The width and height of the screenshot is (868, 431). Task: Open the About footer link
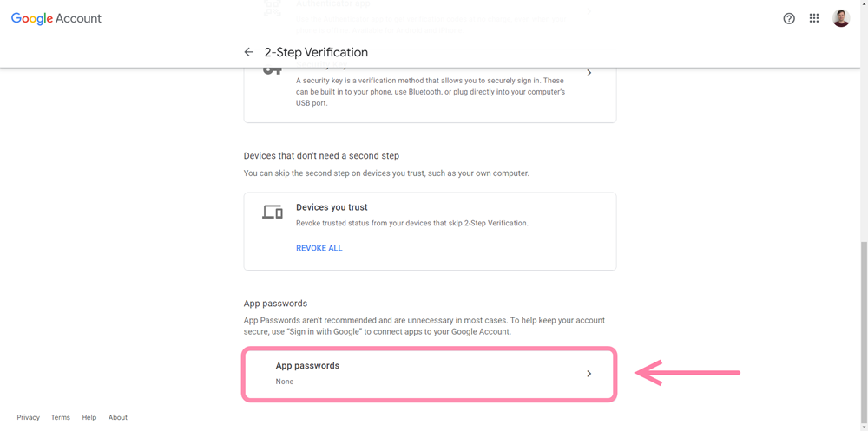pos(118,417)
